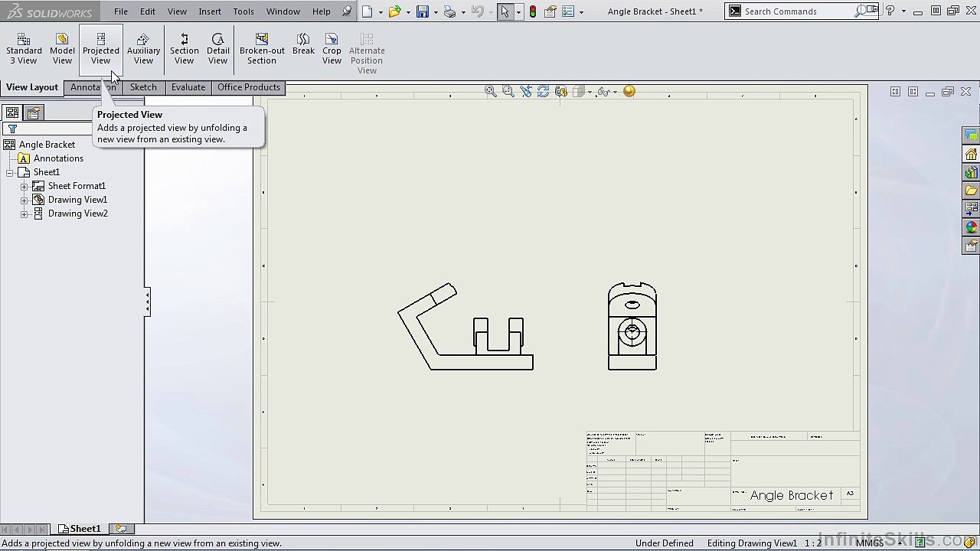Open the Design Library pane on the right
The height and width of the screenshot is (551, 980).
click(972, 172)
